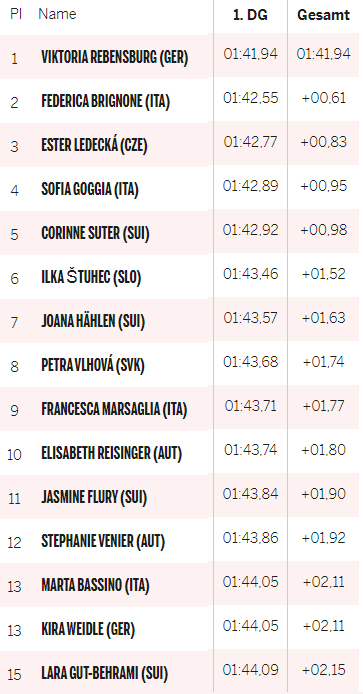Click Kira Weidle (GER) name
Screen dimensions: 363x694
click(x=88, y=629)
